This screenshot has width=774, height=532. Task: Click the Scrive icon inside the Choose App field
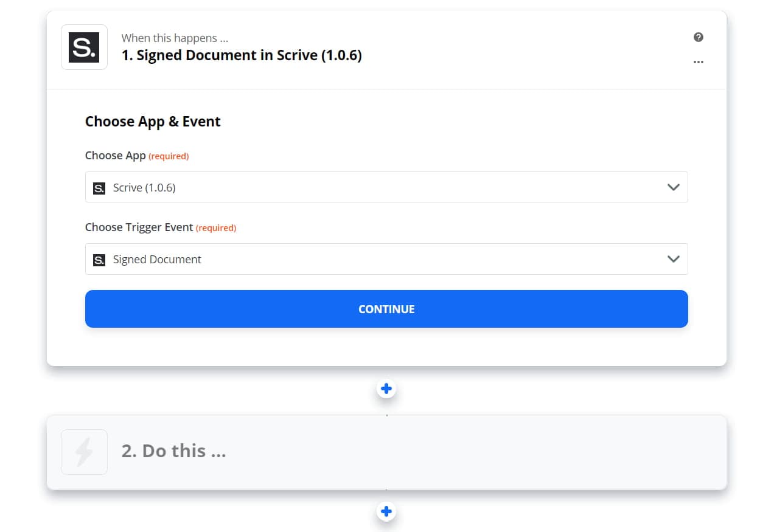click(x=99, y=188)
